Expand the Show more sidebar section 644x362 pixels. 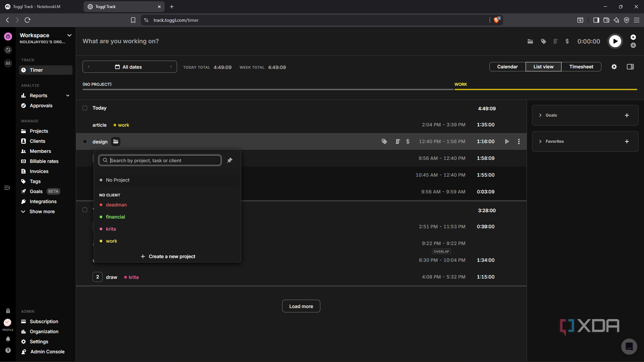click(38, 211)
